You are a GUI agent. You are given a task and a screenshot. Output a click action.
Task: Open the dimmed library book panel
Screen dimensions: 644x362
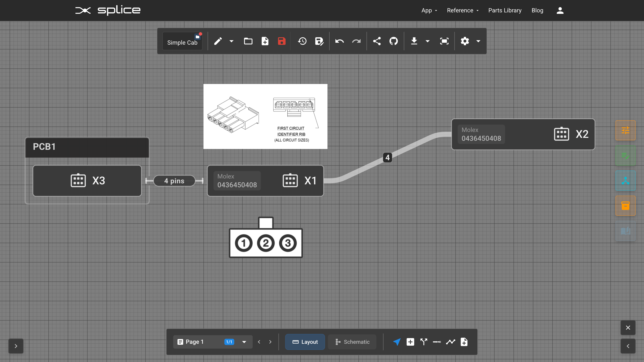pyautogui.click(x=625, y=231)
